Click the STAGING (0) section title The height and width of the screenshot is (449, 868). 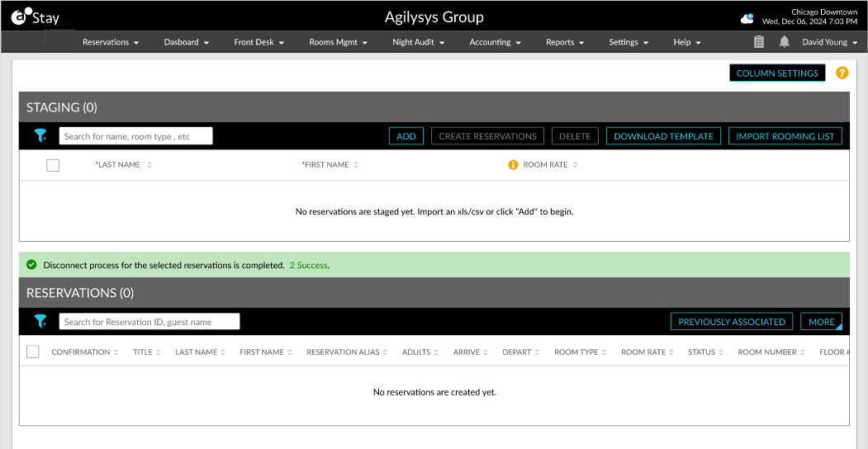tap(62, 107)
